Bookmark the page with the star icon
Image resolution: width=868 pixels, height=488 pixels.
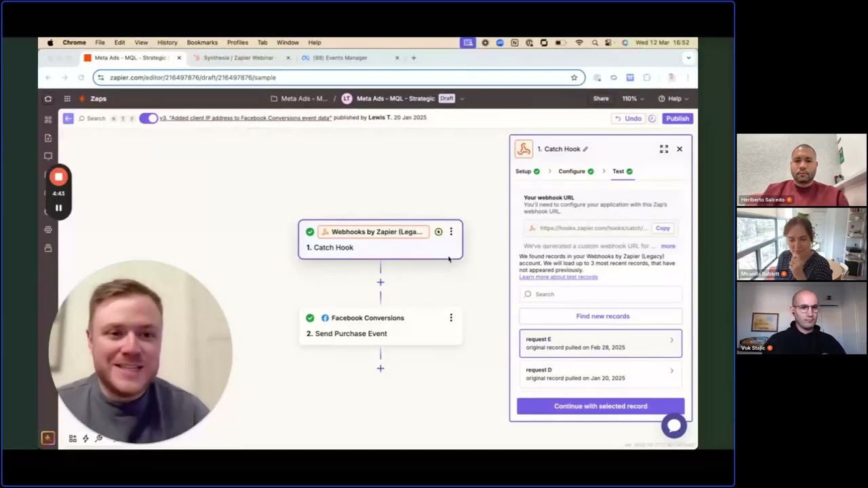tap(574, 78)
